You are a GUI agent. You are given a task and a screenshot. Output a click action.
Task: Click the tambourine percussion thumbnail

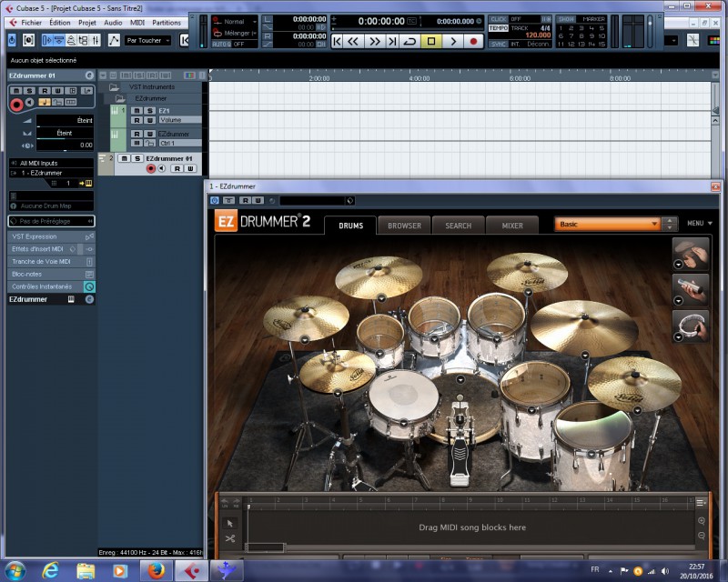(x=691, y=326)
